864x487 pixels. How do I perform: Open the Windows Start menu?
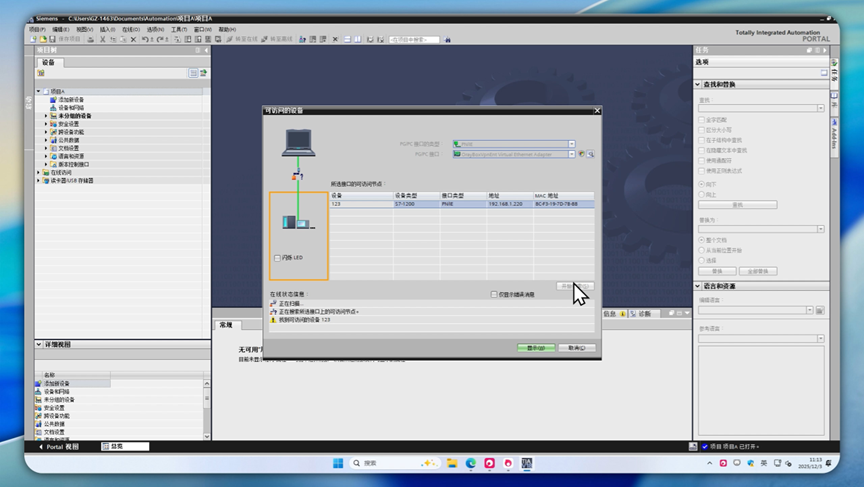tap(338, 463)
